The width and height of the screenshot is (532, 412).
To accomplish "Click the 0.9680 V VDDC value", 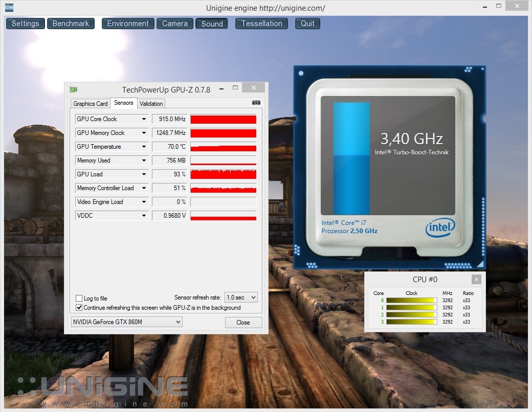I will tap(169, 216).
